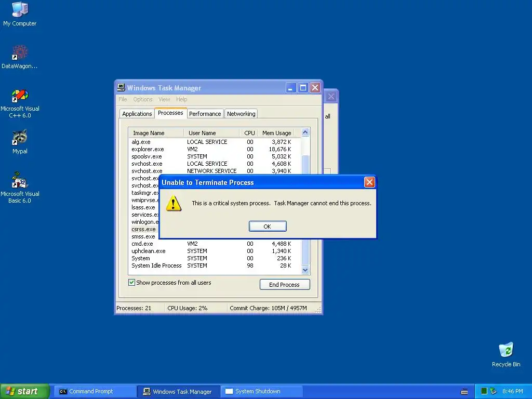Select the explorer.exe process row

(x=215, y=149)
